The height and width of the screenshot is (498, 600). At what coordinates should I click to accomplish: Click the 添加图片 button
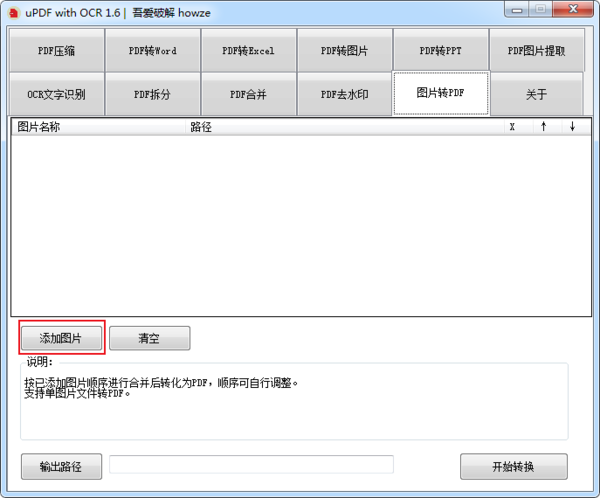pyautogui.click(x=61, y=338)
